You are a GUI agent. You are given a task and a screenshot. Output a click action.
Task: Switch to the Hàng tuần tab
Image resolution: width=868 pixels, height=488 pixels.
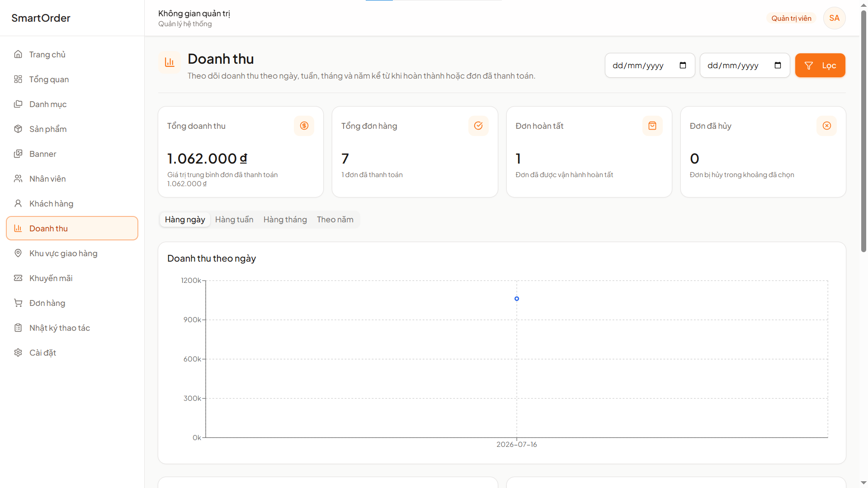(x=234, y=220)
